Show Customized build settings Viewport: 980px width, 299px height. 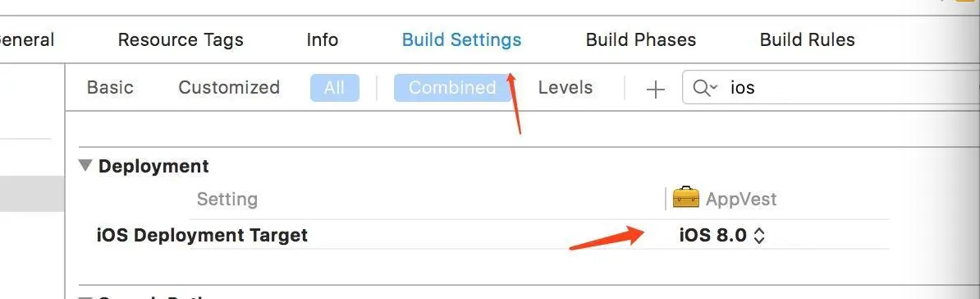click(x=229, y=88)
